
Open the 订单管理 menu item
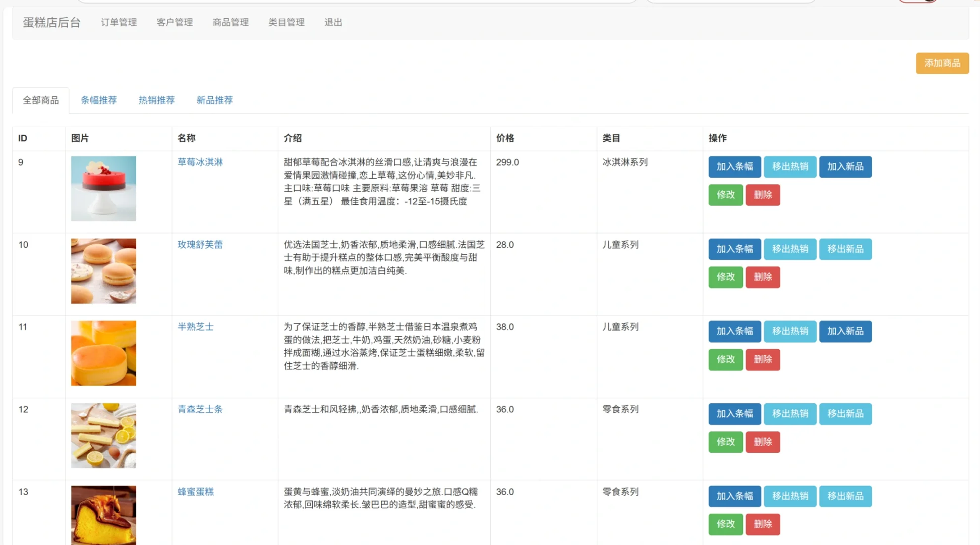(119, 22)
